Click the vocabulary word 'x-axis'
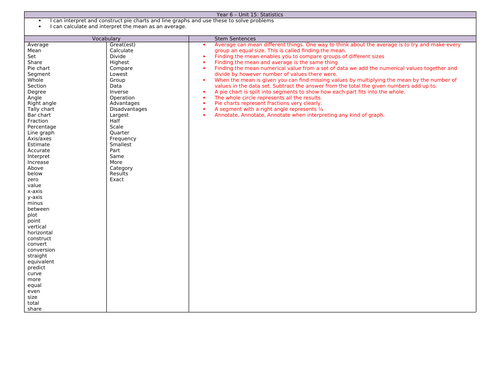Viewport: 500px width, 386px height. pyautogui.click(x=35, y=191)
